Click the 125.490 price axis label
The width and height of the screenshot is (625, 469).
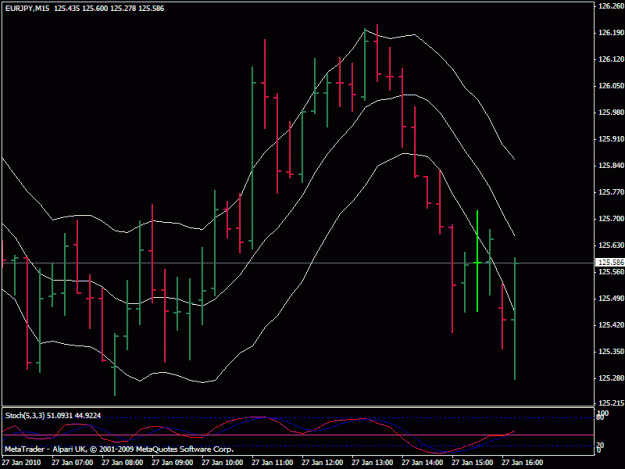click(611, 298)
